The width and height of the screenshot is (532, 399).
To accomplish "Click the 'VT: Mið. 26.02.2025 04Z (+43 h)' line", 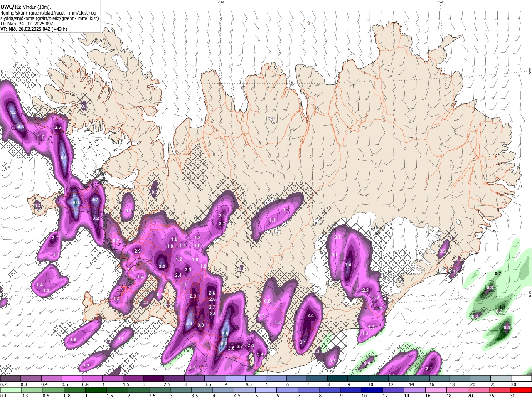I will pos(34,29).
